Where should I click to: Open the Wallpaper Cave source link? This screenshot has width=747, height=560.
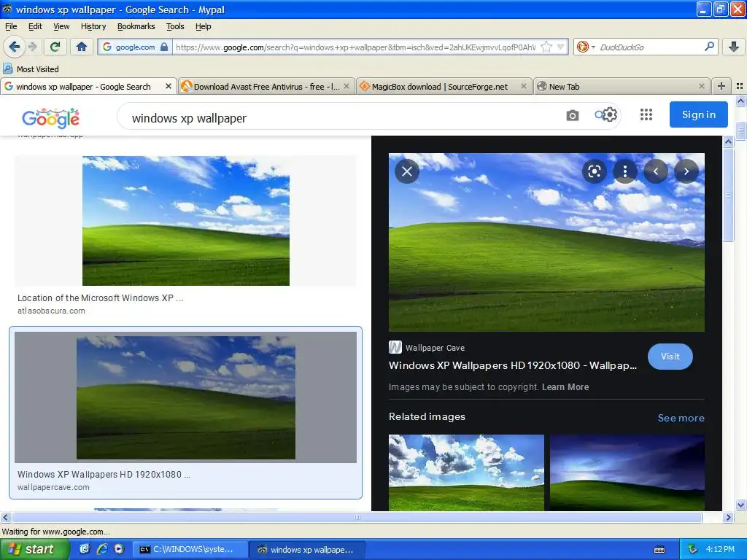[427, 348]
